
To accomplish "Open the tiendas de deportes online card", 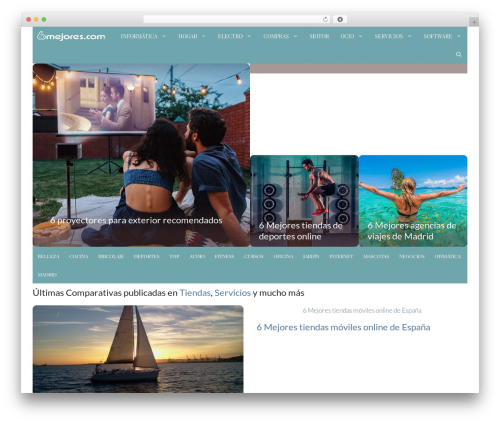I will click(x=304, y=201).
